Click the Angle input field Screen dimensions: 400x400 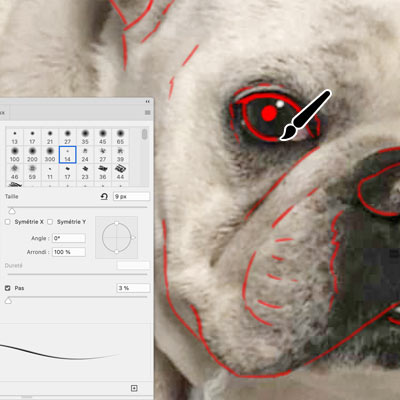69,238
